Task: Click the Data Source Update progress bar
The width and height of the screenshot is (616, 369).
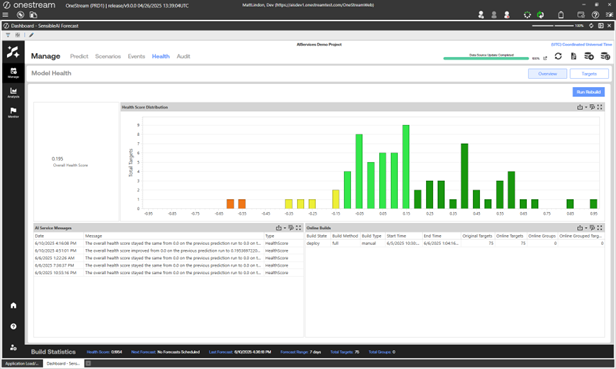Action: [x=486, y=58]
